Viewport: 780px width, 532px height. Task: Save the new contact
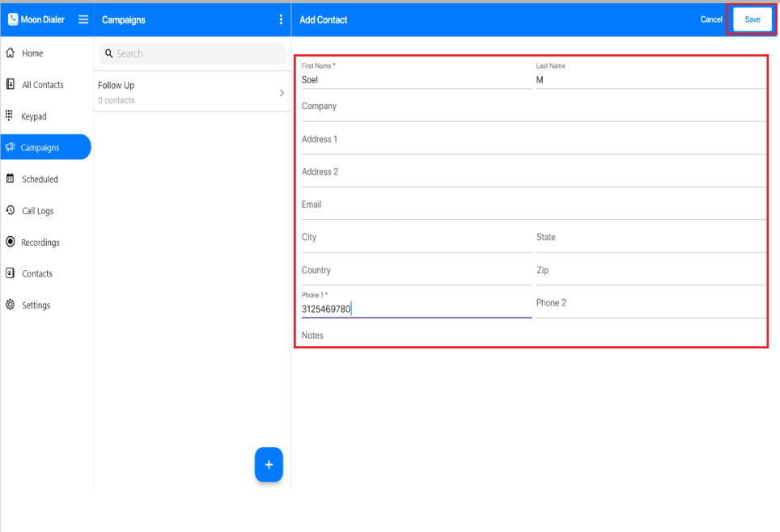tap(752, 19)
